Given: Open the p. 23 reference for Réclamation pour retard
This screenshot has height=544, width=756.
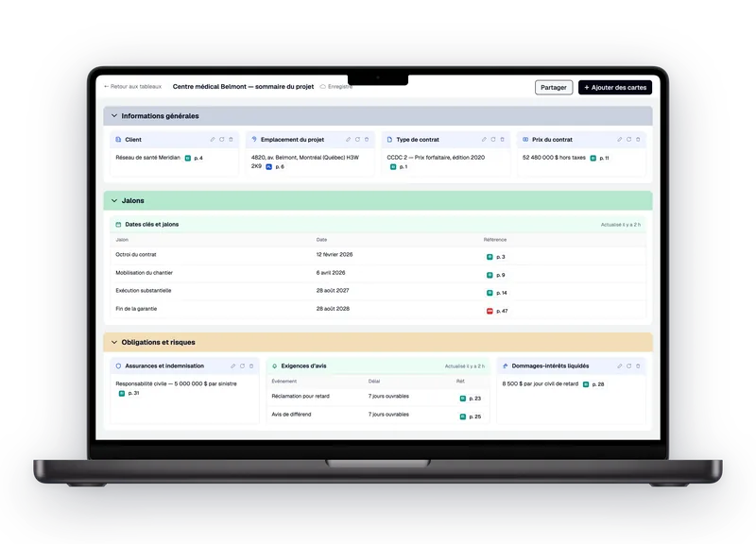Looking at the screenshot, I should pyautogui.click(x=470, y=399).
